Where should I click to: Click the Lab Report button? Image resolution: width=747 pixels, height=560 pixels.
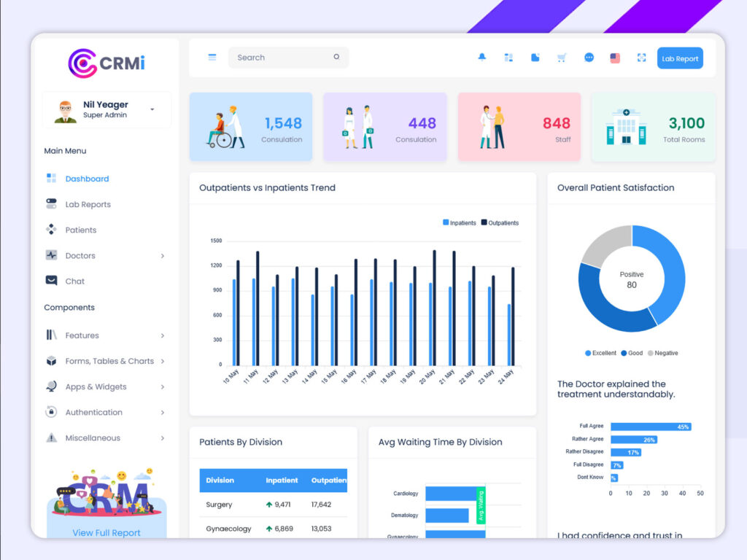pos(679,58)
